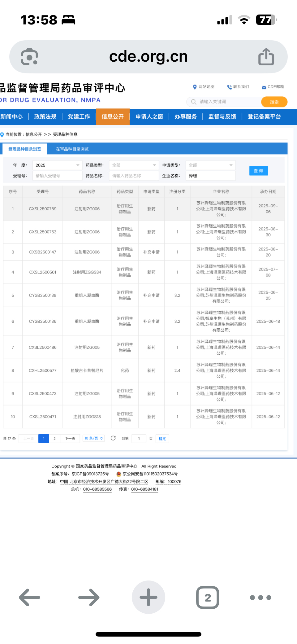Click 受理号 CXSB2500147 cell
This screenshot has height=644, width=297.
click(43, 252)
